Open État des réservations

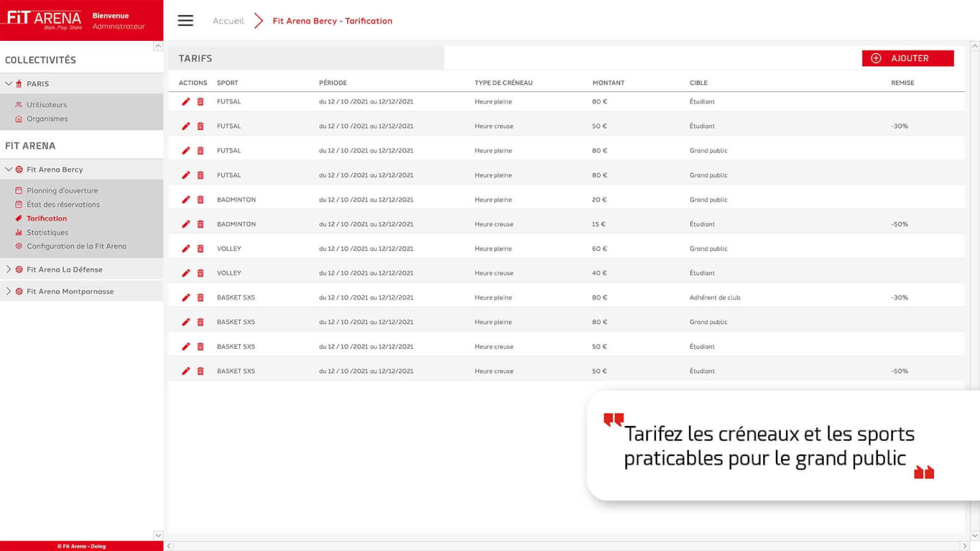pos(63,205)
